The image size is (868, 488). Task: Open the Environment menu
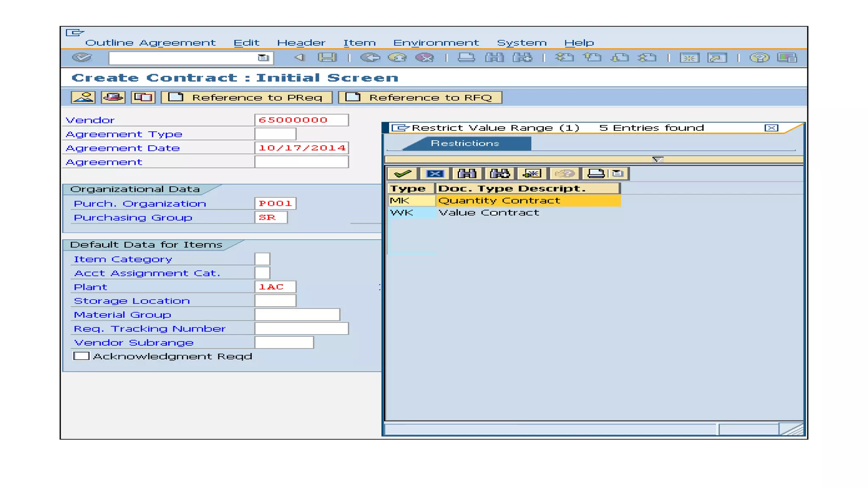tap(436, 43)
